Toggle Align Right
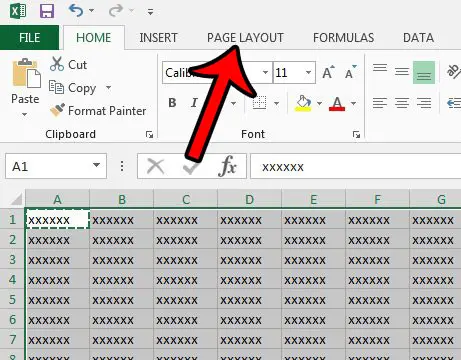 (x=424, y=103)
